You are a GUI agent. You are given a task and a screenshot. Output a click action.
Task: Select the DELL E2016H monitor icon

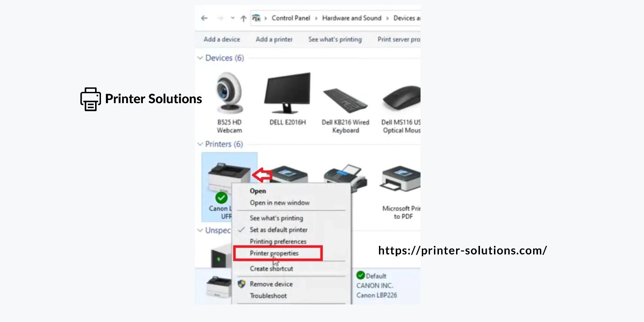pos(287,93)
